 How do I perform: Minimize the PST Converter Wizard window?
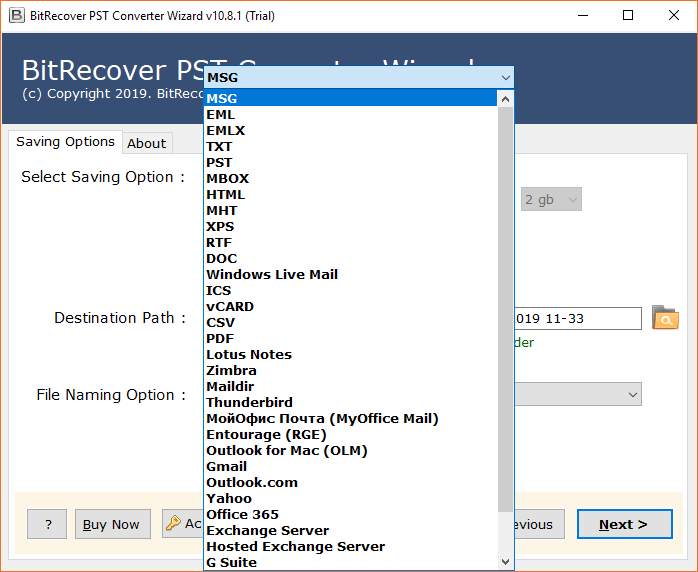pyautogui.click(x=583, y=16)
